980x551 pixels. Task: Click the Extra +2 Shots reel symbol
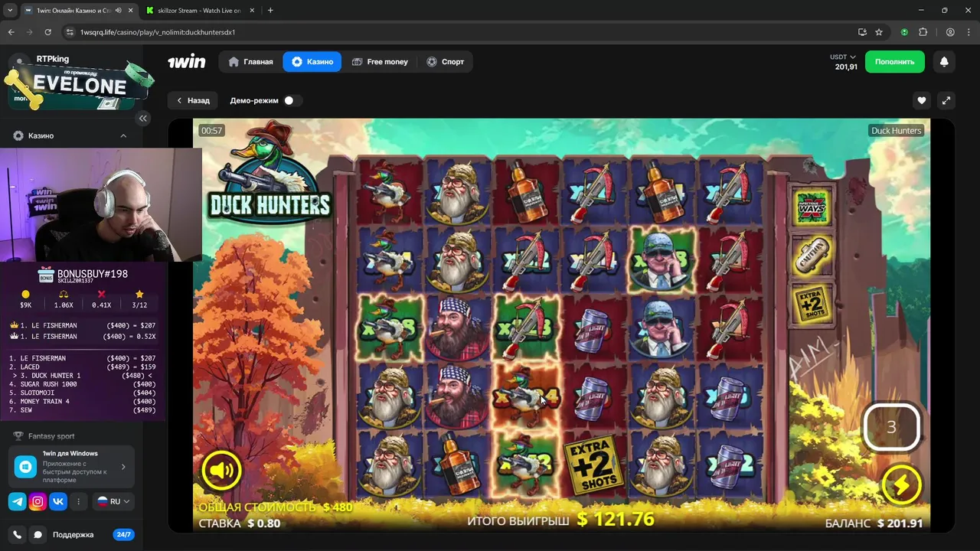[x=593, y=465]
